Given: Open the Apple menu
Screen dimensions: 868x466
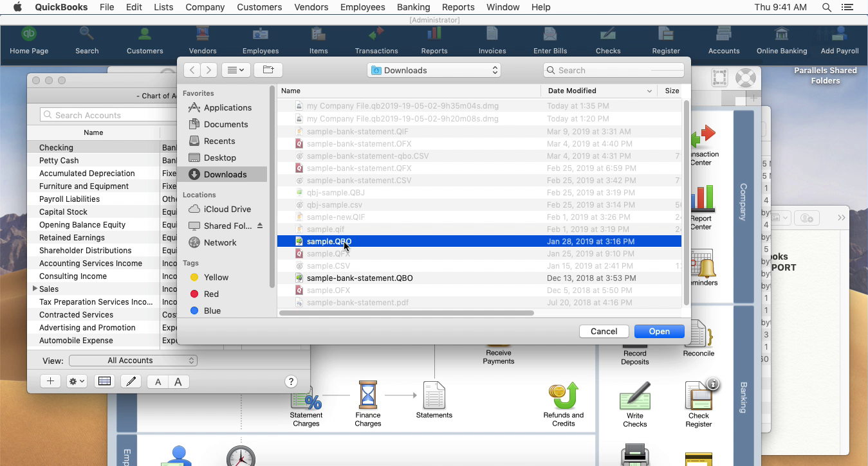Looking at the screenshot, I should (x=17, y=7).
